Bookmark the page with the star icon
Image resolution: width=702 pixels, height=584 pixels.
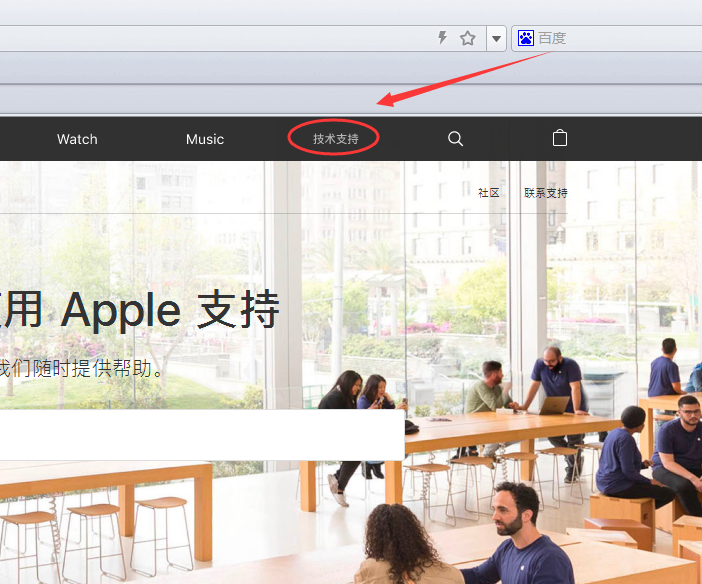pos(467,38)
